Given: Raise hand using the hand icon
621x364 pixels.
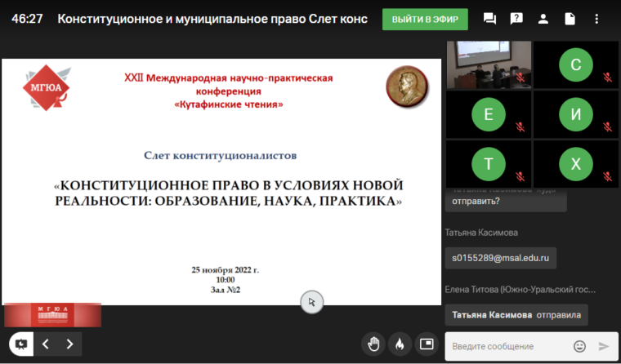Looking at the screenshot, I should (373, 344).
